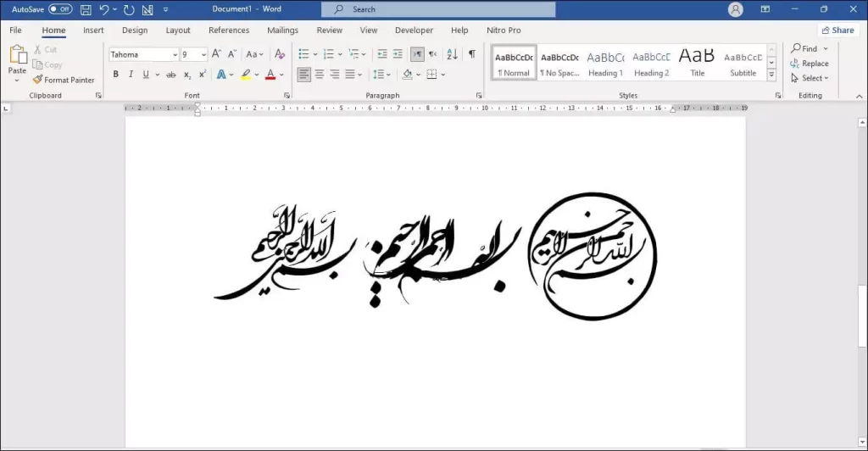Decrease paragraph indent
Screen dimensions: 868x451
click(382, 53)
